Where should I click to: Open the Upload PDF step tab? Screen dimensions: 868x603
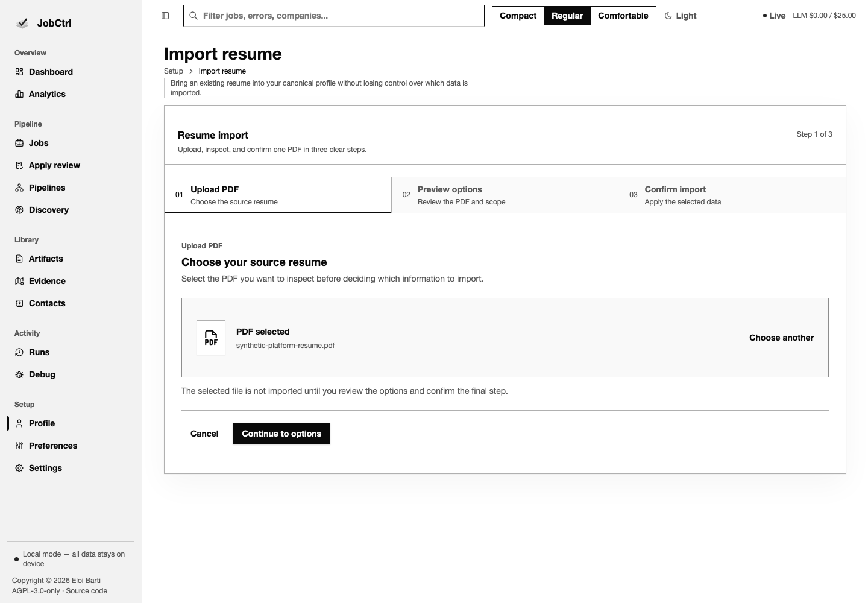point(278,195)
